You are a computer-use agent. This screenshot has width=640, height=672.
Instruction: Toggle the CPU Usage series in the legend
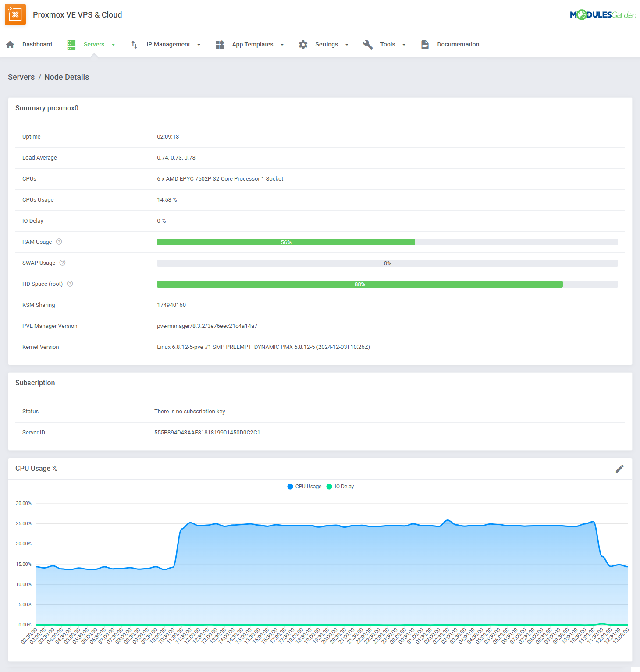304,486
